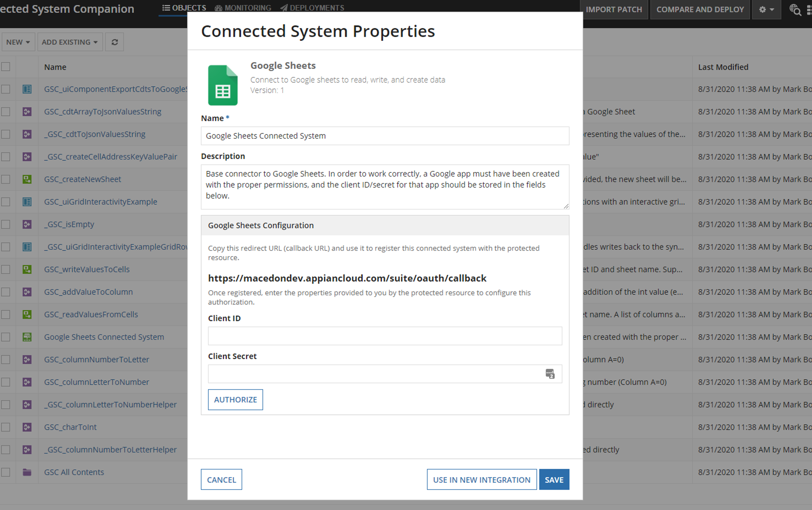Click the expression rule icon for GSC_cdtArrayToJsonValuesString

27,112
